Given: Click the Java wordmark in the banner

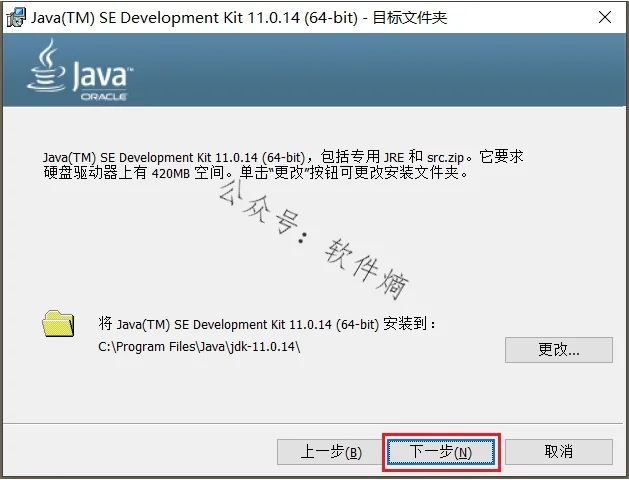Looking at the screenshot, I should click(x=102, y=73).
